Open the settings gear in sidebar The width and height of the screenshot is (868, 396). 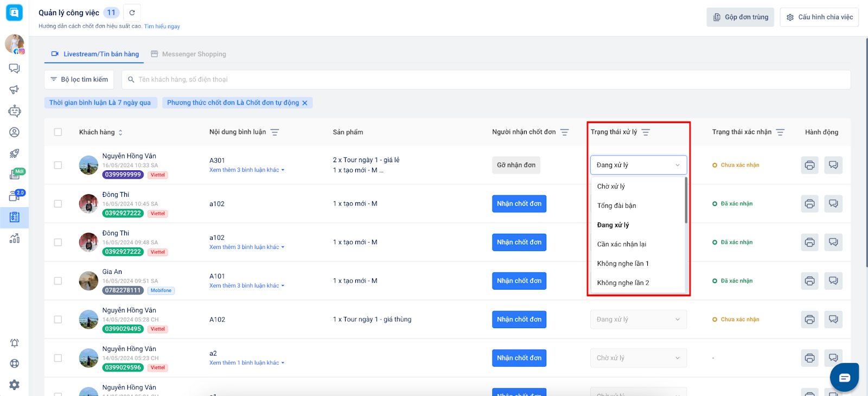[15, 385]
